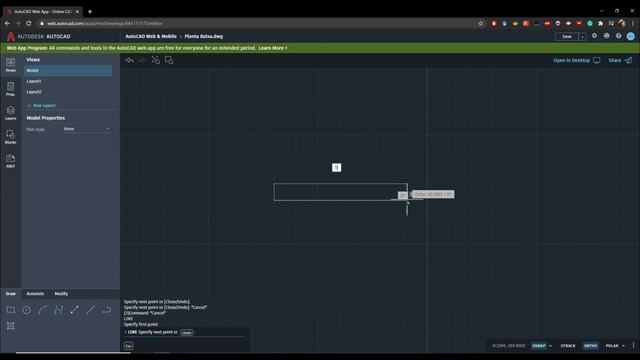This screenshot has height=360, width=640.
Task: Click the Autodesk AutoCAD logo
Action: pos(38,36)
